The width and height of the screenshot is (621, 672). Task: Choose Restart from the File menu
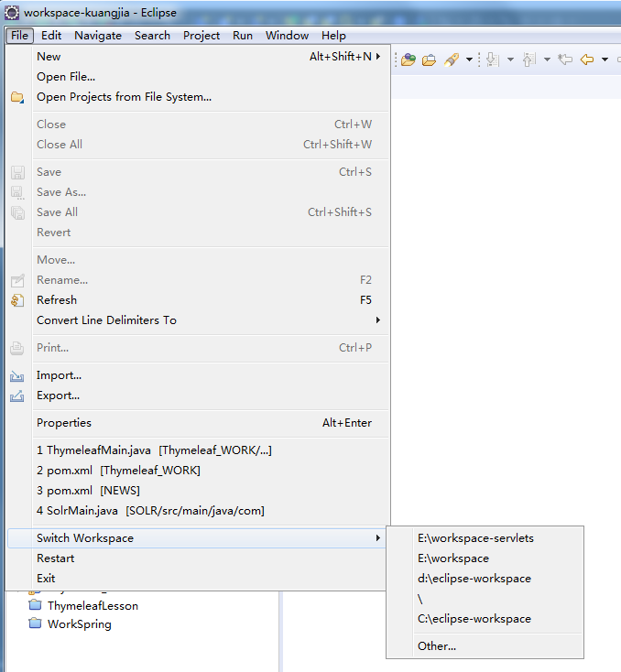(197, 558)
